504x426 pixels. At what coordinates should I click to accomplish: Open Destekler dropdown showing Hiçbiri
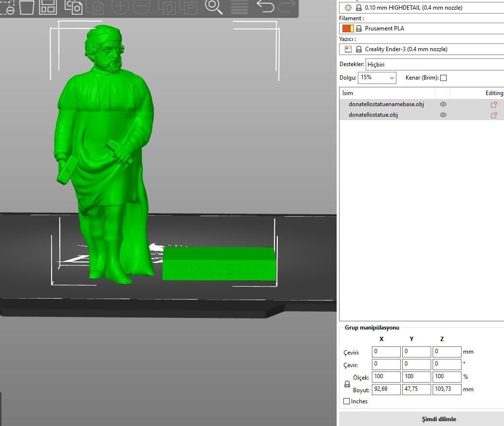click(435, 65)
